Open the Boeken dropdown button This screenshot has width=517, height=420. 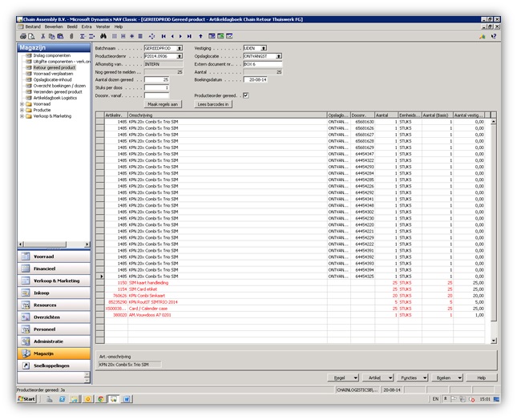[x=447, y=378]
